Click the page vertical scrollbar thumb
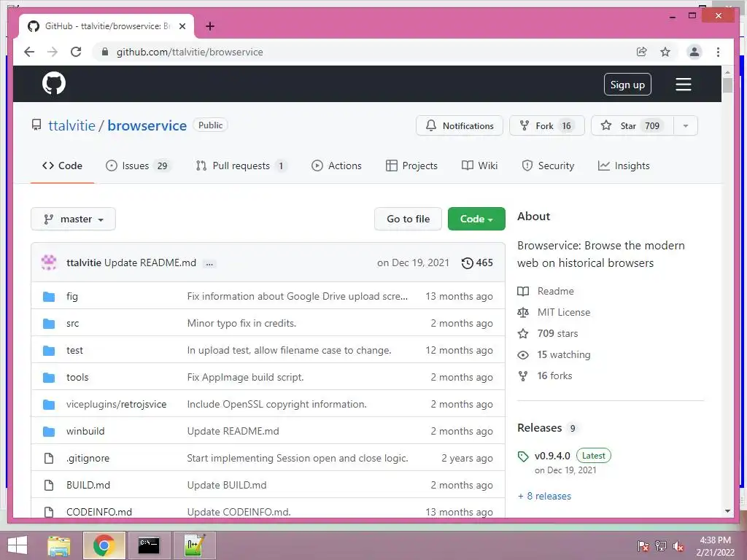 point(727,86)
